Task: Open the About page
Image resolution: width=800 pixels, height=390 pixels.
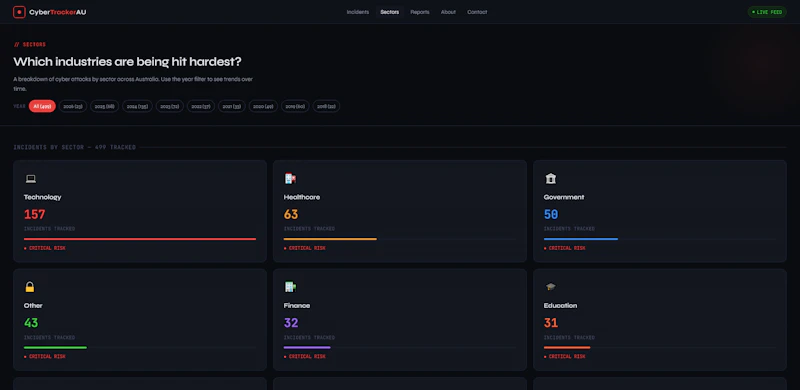Action: (448, 12)
